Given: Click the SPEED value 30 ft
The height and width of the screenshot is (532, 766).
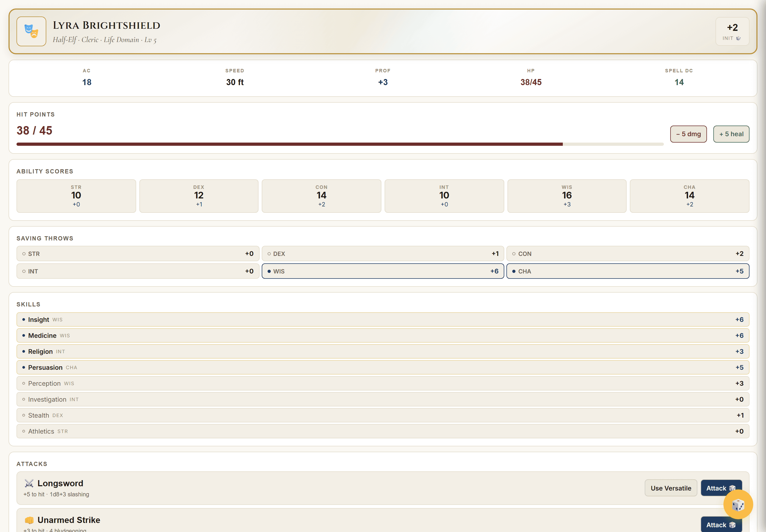Looking at the screenshot, I should coord(235,82).
